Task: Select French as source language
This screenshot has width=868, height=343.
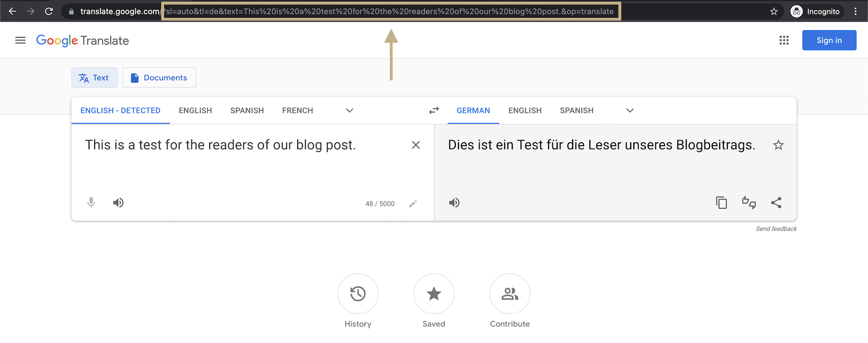Action: tap(297, 111)
